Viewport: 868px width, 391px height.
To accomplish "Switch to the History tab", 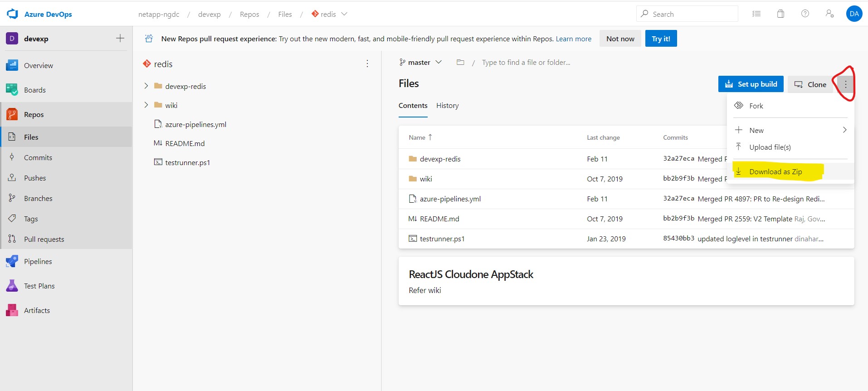I will pos(447,106).
